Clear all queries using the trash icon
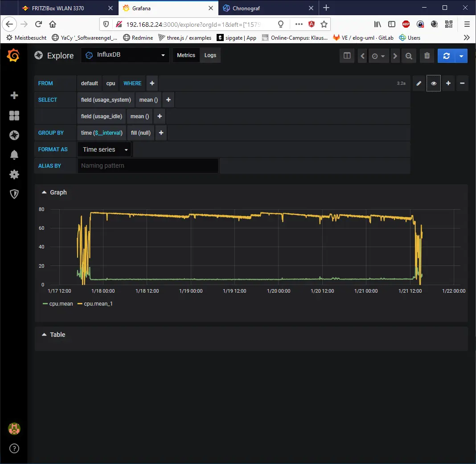The image size is (476, 464). (x=427, y=56)
